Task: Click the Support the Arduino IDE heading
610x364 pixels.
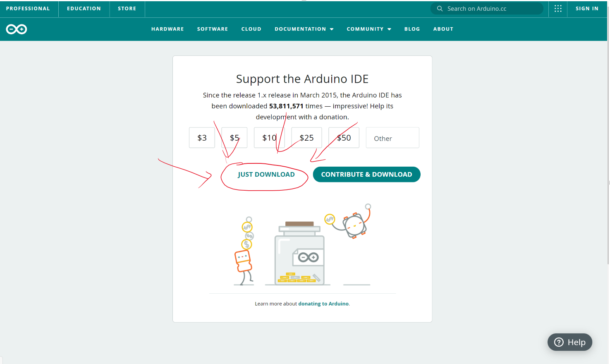Action: pyautogui.click(x=302, y=79)
